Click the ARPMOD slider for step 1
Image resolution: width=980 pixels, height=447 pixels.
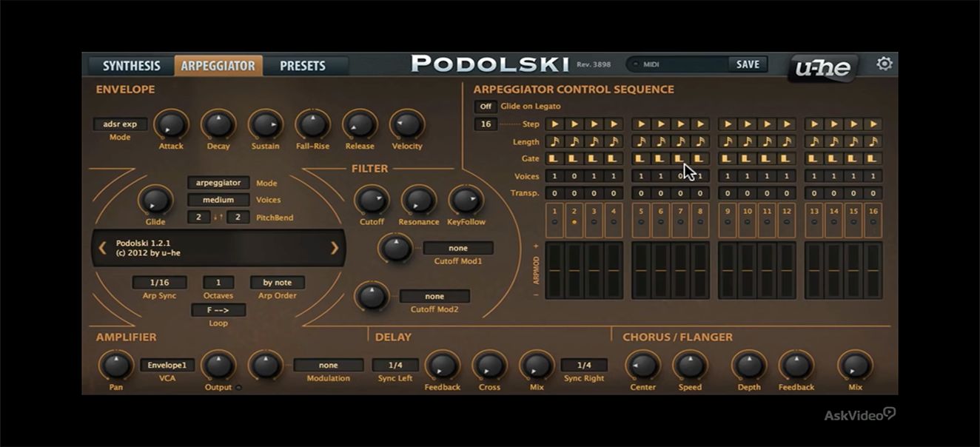point(554,270)
